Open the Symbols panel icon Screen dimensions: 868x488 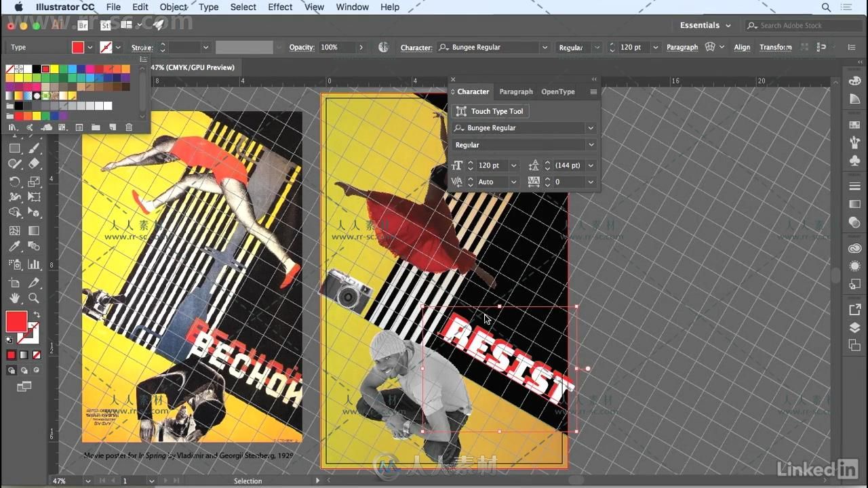(854, 161)
